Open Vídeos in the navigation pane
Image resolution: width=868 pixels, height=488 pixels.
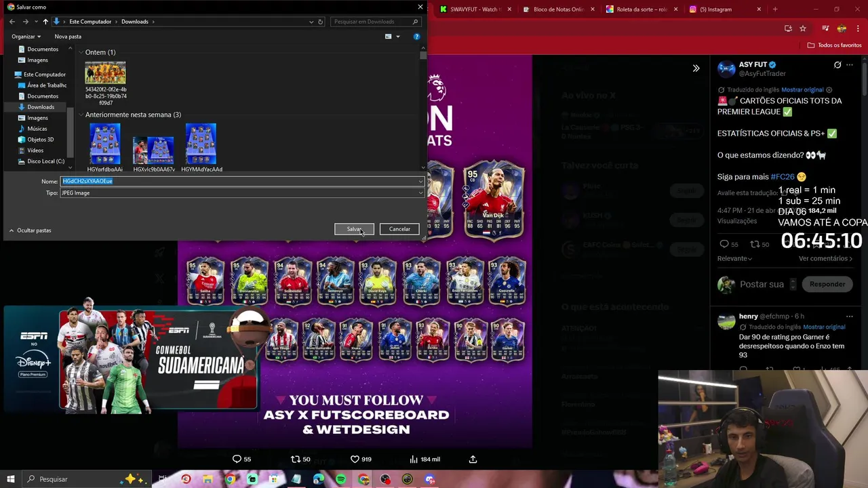click(x=31, y=150)
